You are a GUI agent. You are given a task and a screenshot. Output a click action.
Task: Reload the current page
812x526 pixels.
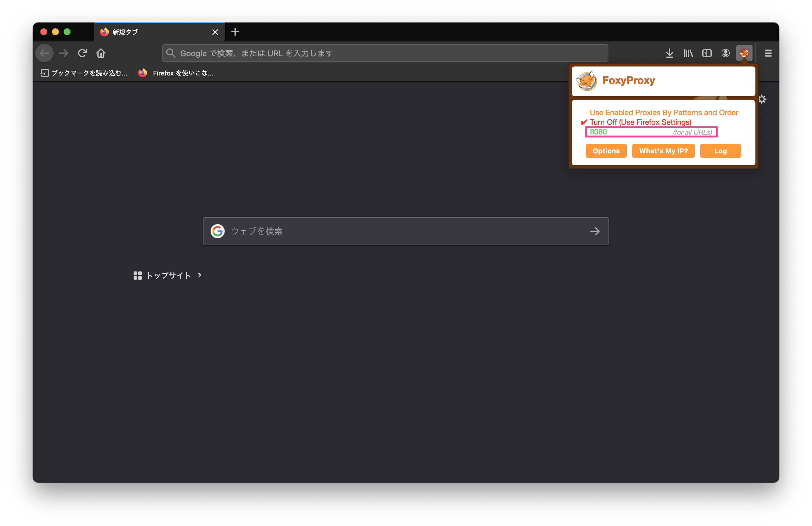point(82,53)
